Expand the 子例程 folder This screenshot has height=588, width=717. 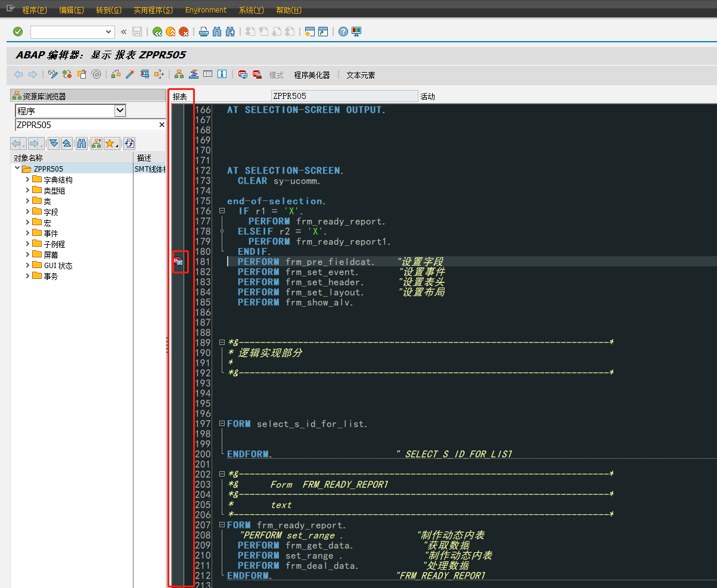pos(27,244)
